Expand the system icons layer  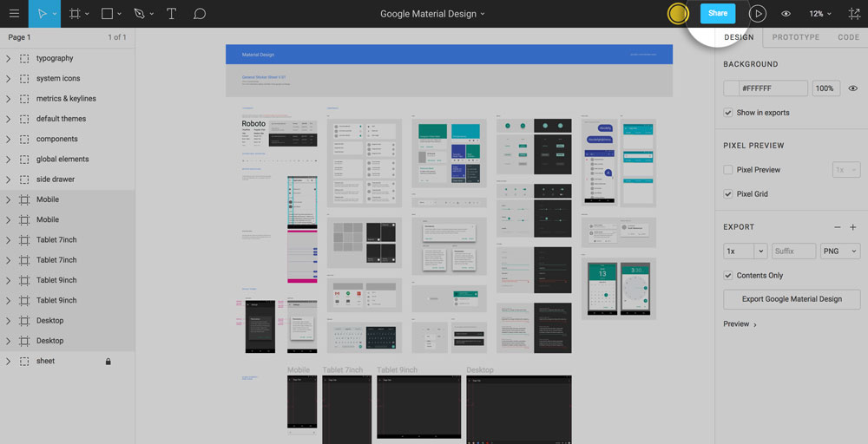(8, 79)
